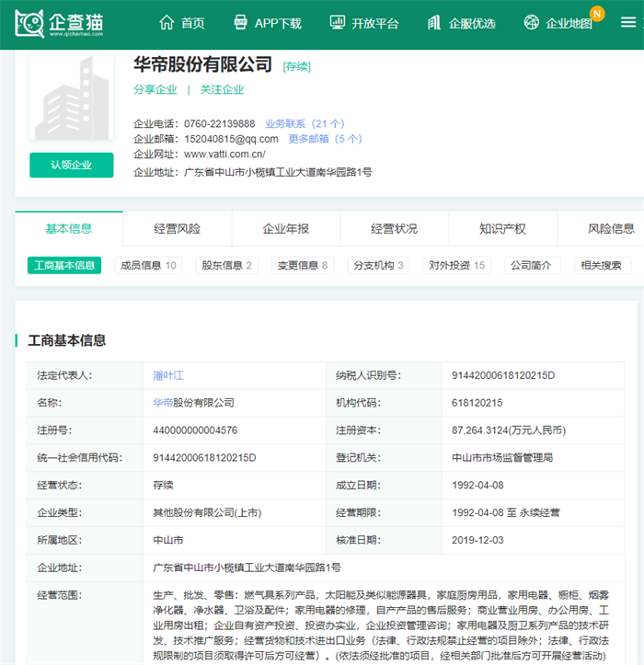Image resolution: width=644 pixels, height=665 pixels.
Task: Select the 分支机构 3 sub-tab
Action: 378,266
